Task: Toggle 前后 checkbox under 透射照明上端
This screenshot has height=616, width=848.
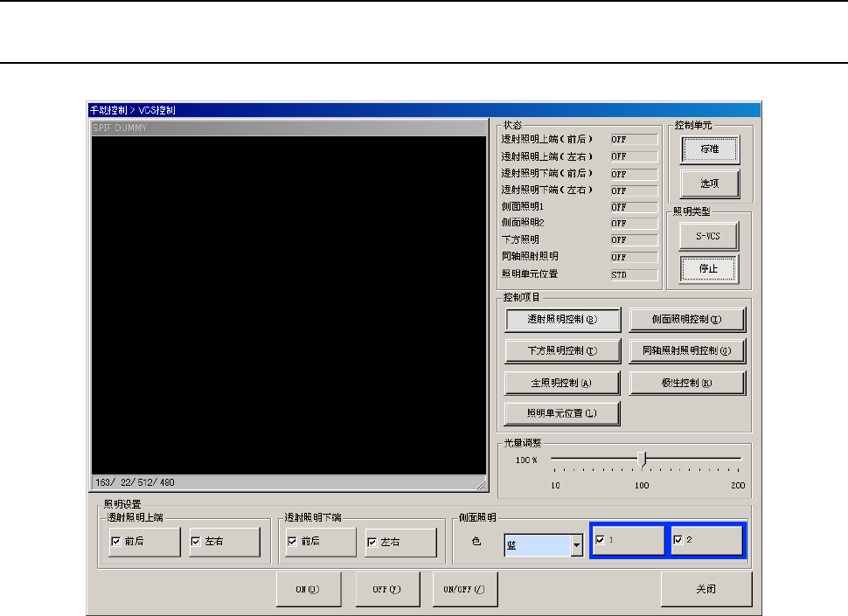Action: (x=116, y=542)
